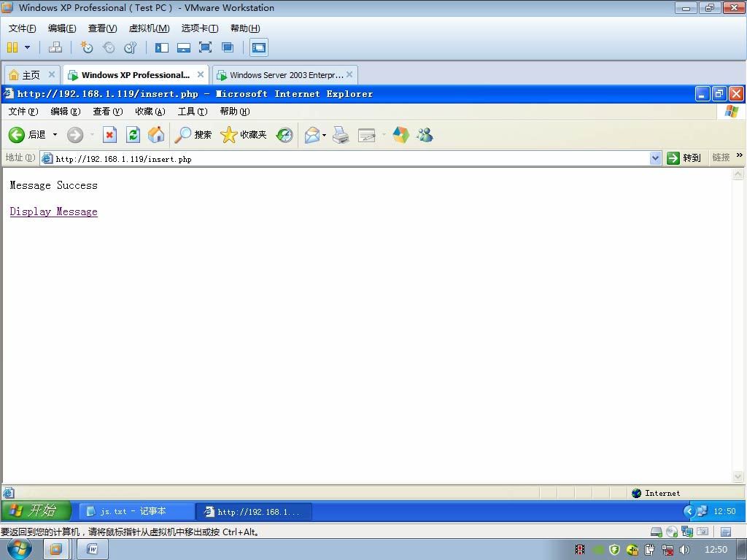This screenshot has height=560, width=747.
Task: Click the page scrollbar up arrow
Action: pyautogui.click(x=738, y=174)
